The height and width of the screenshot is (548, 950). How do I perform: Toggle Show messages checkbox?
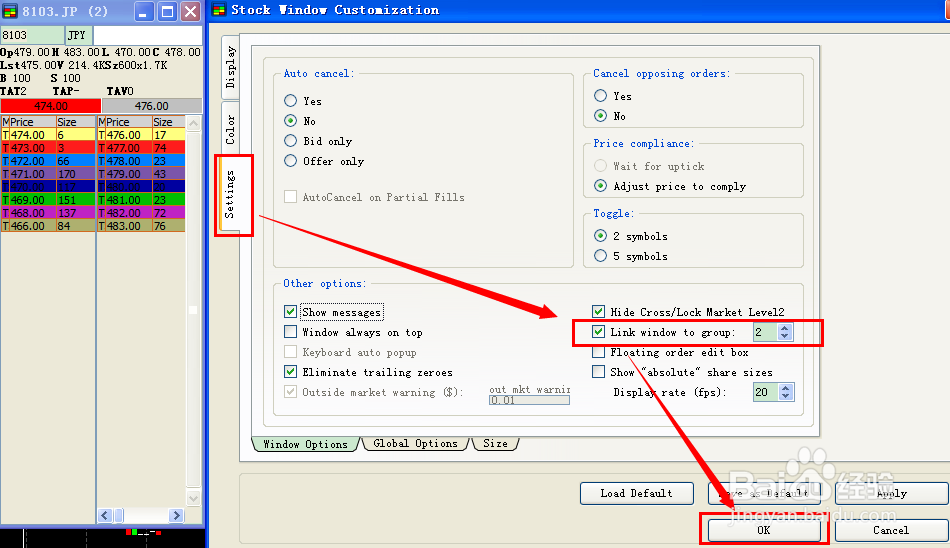(x=290, y=312)
